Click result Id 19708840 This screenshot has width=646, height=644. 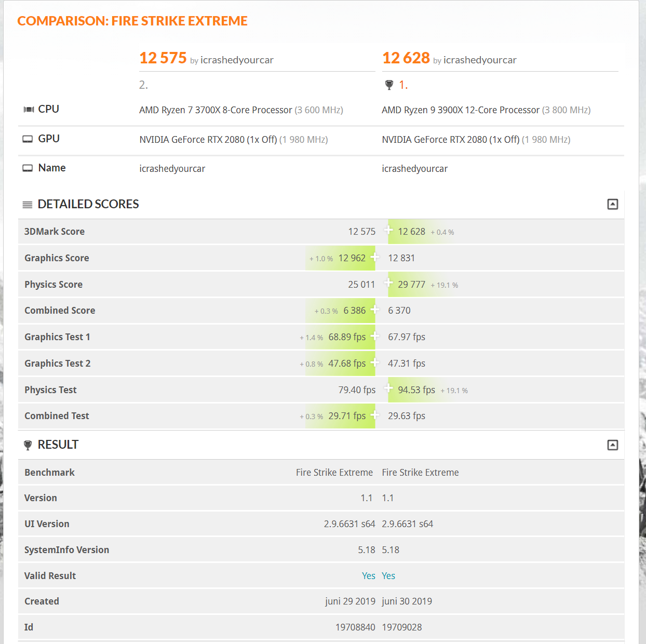355,627
